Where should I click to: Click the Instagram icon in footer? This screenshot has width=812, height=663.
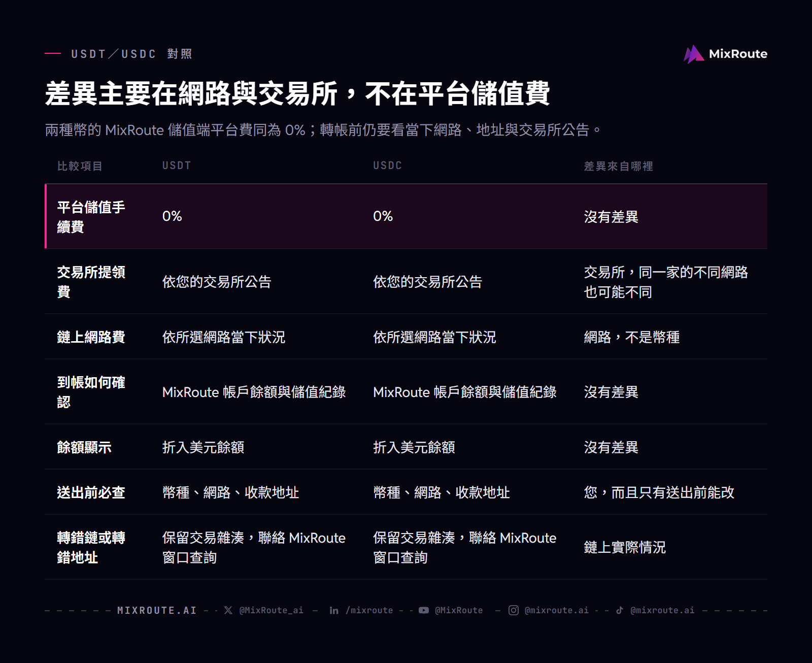(x=514, y=610)
